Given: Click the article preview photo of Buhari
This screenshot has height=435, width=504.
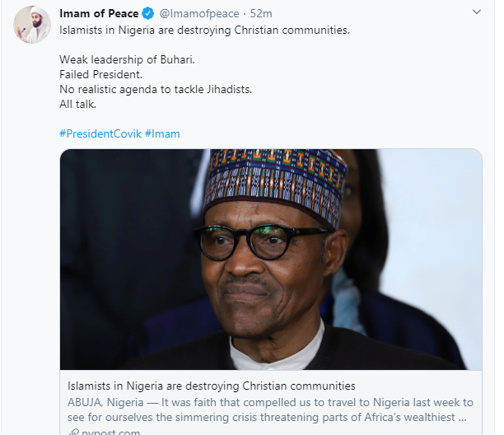Looking at the screenshot, I should coord(271,260).
